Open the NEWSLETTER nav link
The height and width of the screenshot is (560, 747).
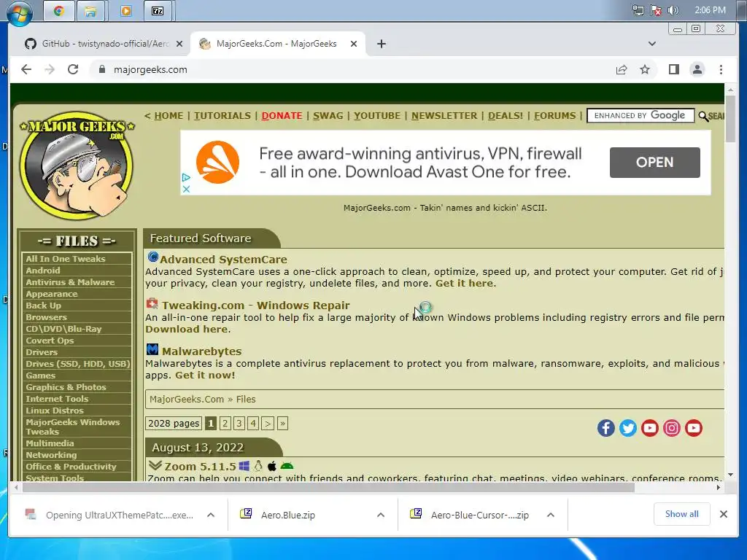(x=444, y=116)
